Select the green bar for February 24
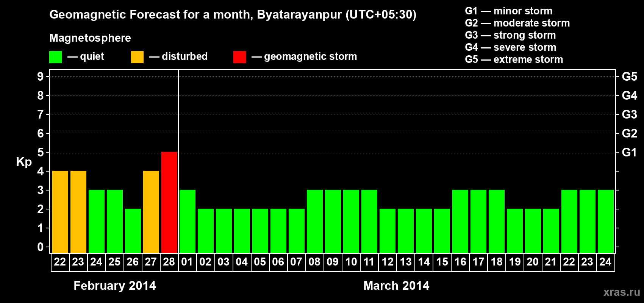644x303 pixels. 97,221
